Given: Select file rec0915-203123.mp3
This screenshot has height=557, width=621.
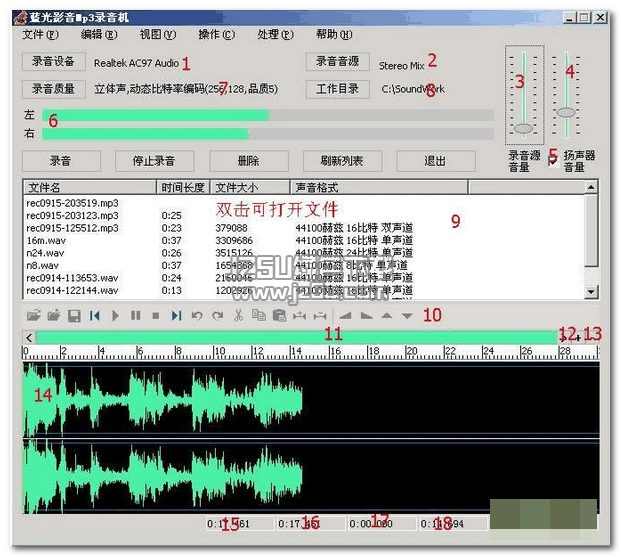Looking at the screenshot, I should (x=72, y=216).
